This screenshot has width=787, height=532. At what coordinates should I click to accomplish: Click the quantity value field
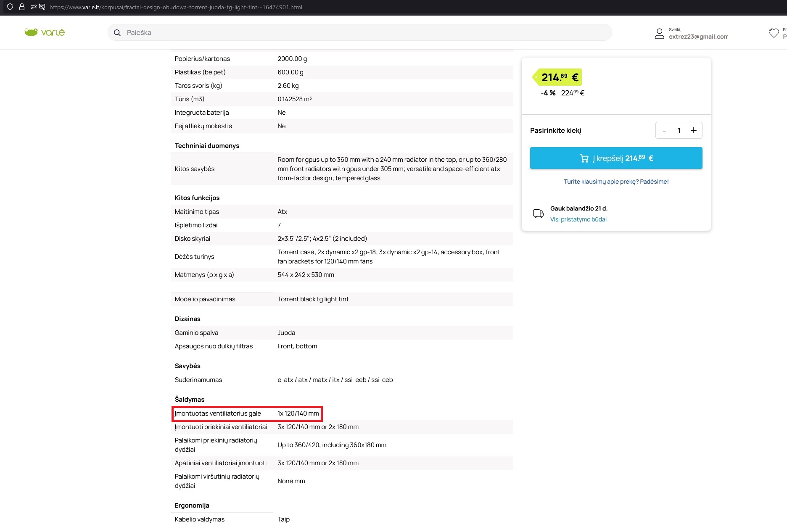(679, 131)
